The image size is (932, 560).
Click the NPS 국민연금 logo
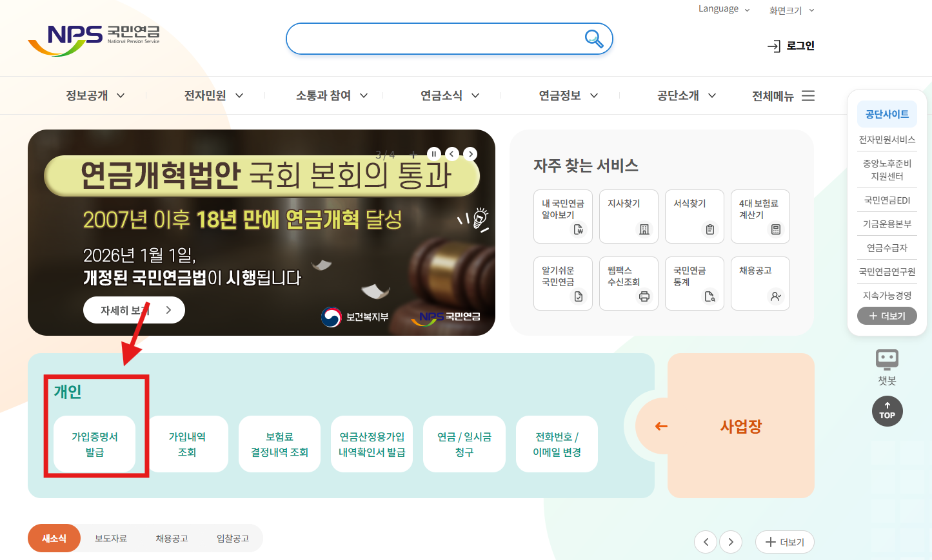[x=94, y=40]
